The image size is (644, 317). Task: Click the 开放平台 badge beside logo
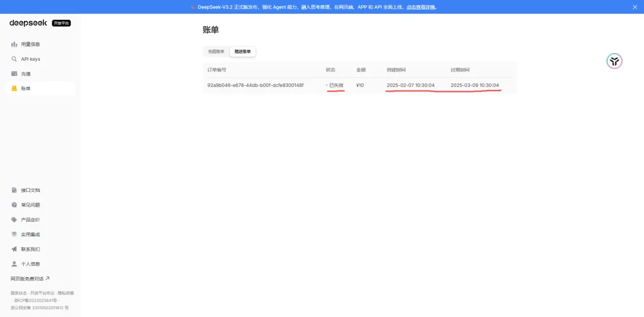point(61,23)
